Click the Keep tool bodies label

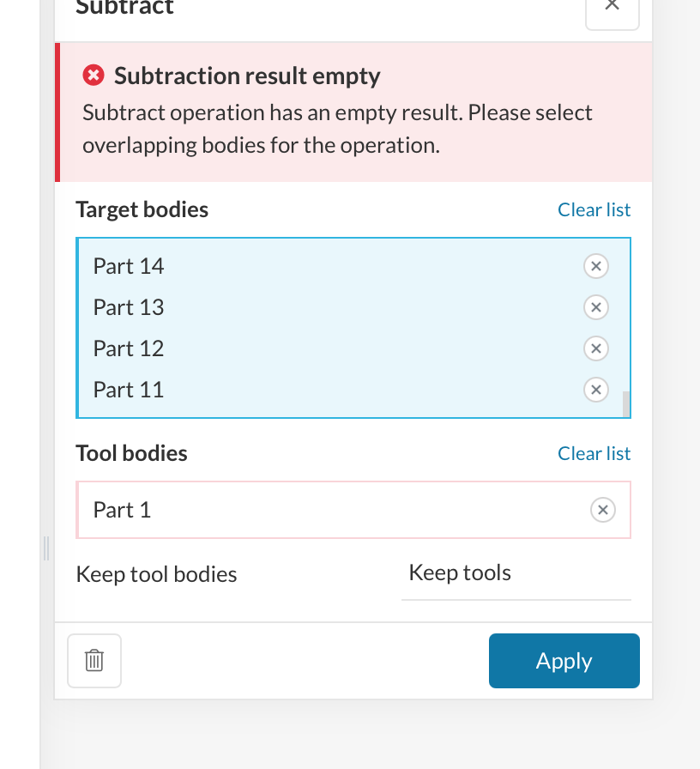click(157, 574)
